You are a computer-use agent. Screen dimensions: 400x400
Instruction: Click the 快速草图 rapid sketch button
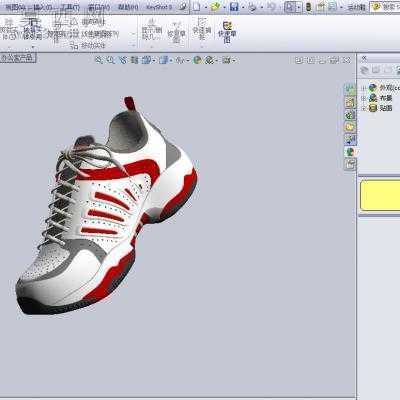point(227,32)
